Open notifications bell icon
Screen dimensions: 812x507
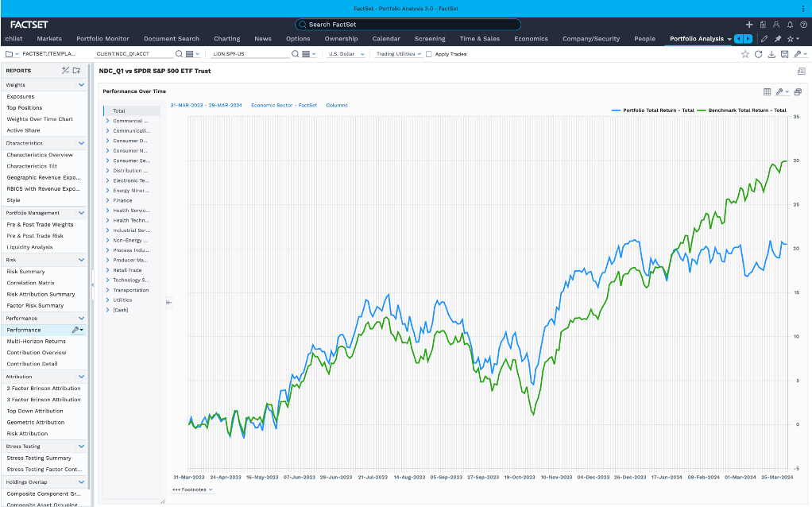pos(790,25)
